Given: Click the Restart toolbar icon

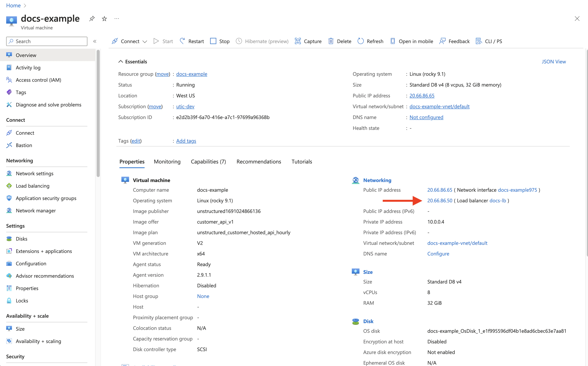Looking at the screenshot, I should [182, 41].
